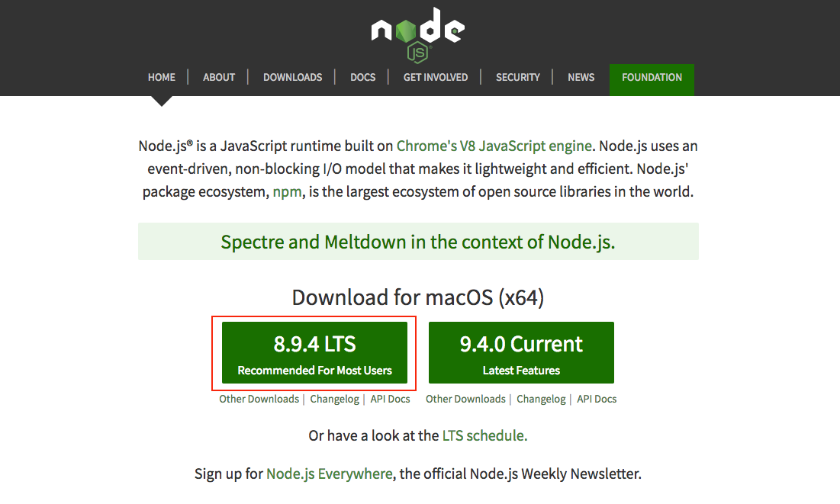Viewport: 840px width, 504px height.
Task: Open the LTS schedule link
Action: pyautogui.click(x=484, y=435)
